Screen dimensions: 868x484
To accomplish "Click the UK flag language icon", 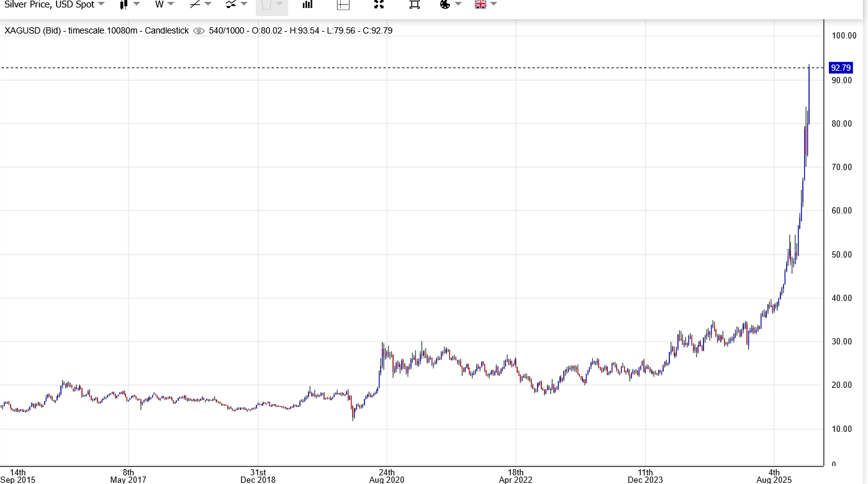I will tap(481, 4).
